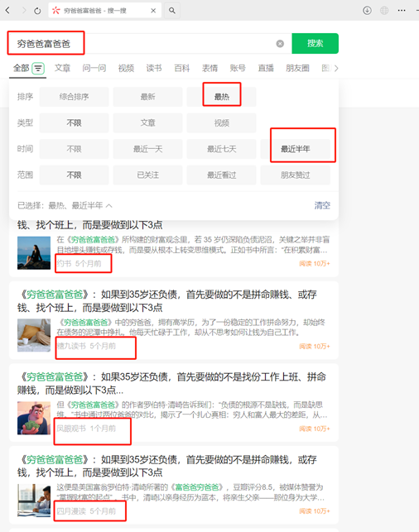The height and width of the screenshot is (532, 419).
Task: Click the green 搜索 button
Action: pyautogui.click(x=315, y=43)
